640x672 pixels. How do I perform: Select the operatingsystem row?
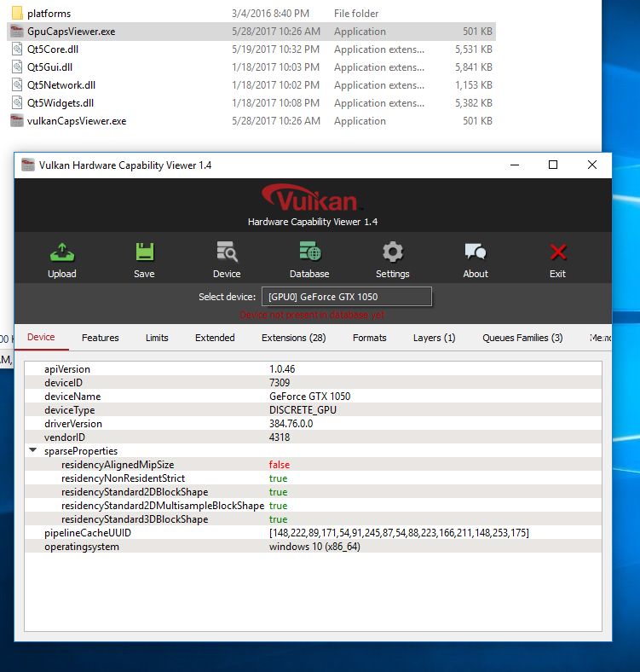[x=313, y=547]
